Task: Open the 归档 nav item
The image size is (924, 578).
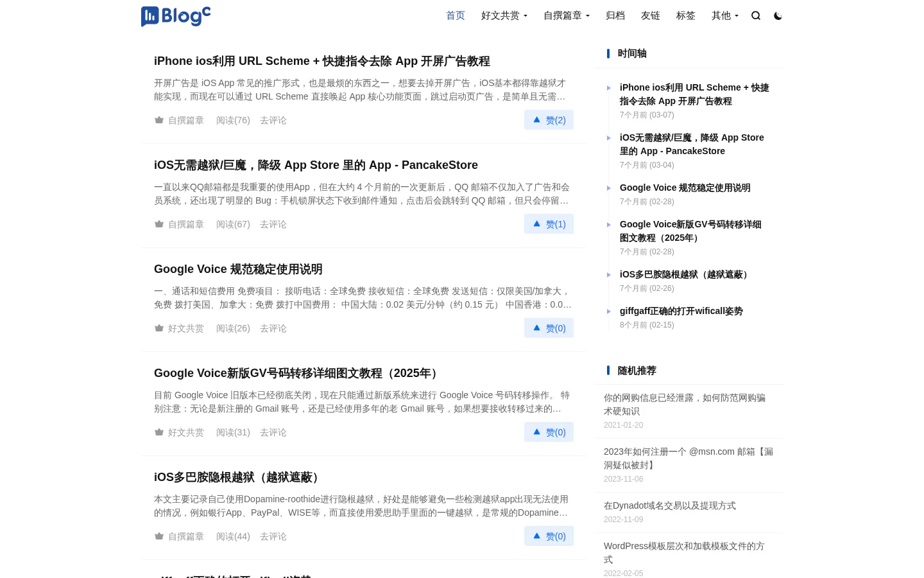Action: pyautogui.click(x=615, y=15)
